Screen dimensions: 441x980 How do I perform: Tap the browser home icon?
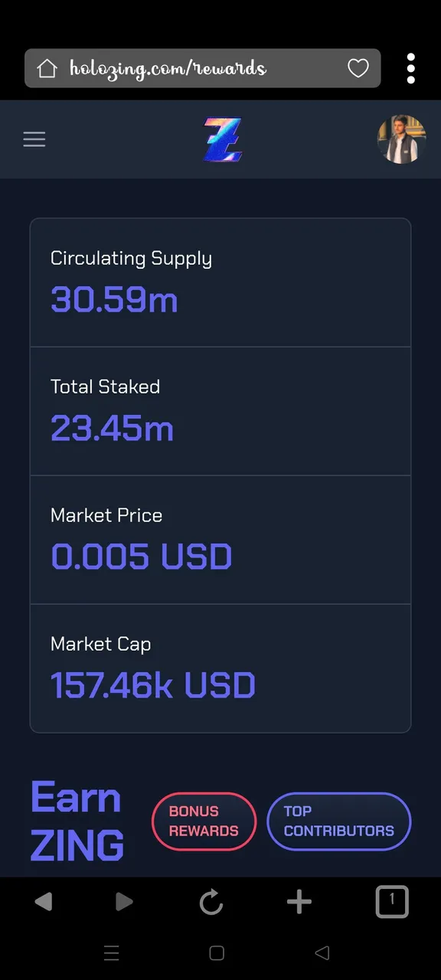(47, 69)
